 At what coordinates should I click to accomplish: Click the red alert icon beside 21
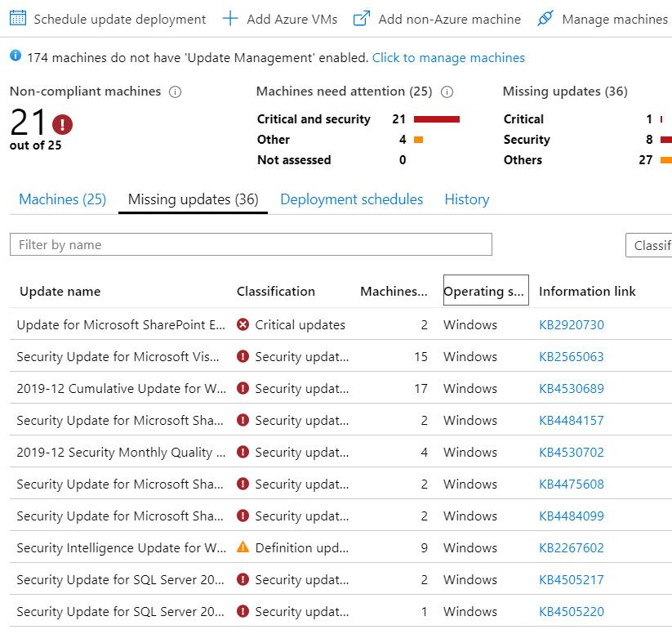tap(63, 124)
